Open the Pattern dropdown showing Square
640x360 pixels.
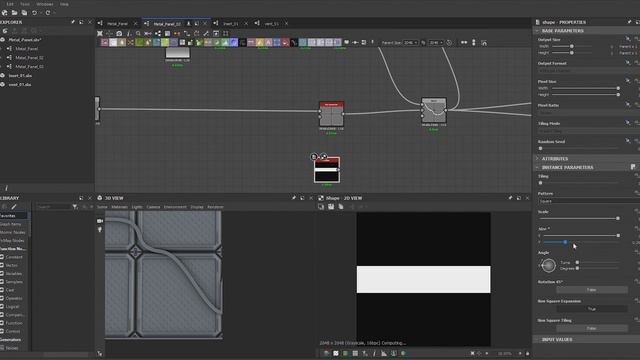pyautogui.click(x=588, y=201)
